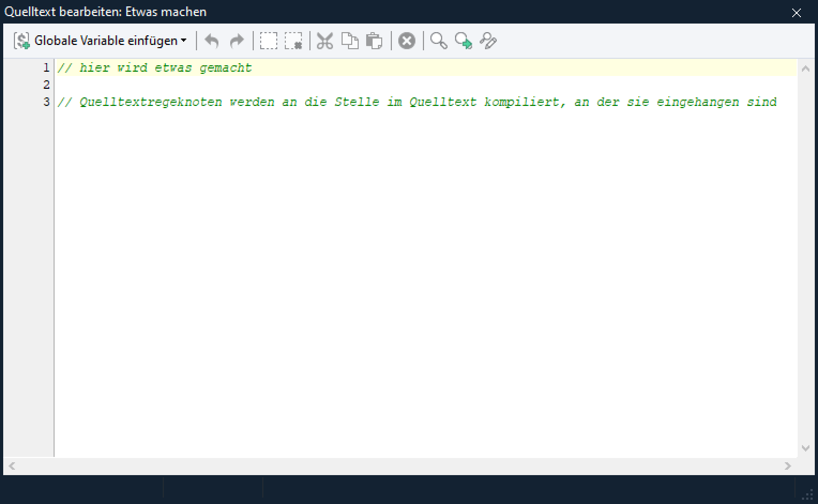Image resolution: width=818 pixels, height=504 pixels.
Task: Click line number 3 in the gutter
Action: (x=47, y=102)
